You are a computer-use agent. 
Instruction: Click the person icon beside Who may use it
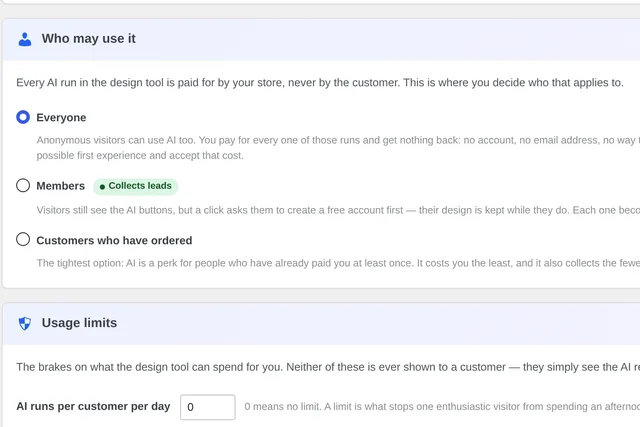coord(25,39)
